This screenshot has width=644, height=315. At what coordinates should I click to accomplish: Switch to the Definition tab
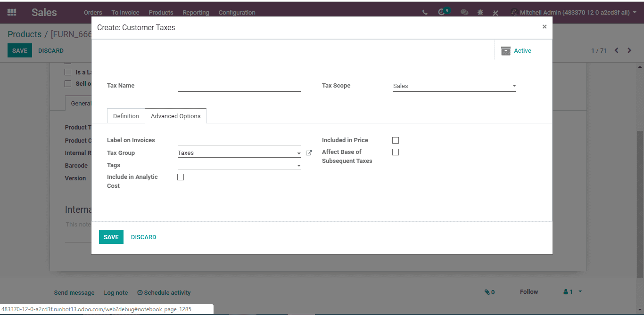[126, 116]
